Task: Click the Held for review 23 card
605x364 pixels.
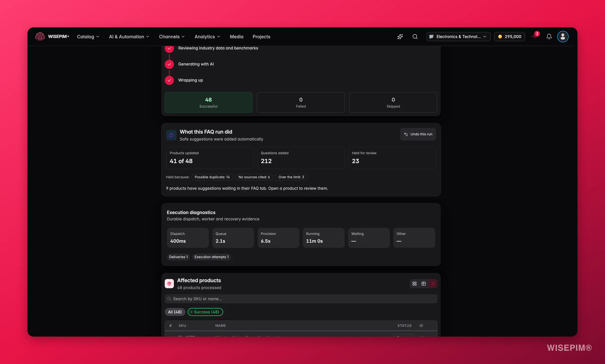Action: tap(392, 158)
